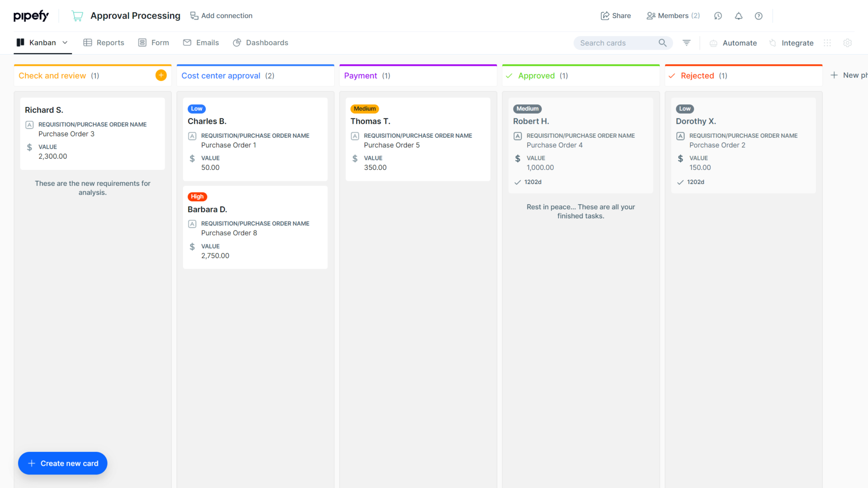Image resolution: width=868 pixels, height=488 pixels.
Task: Click Add connection
Action: (x=221, y=15)
